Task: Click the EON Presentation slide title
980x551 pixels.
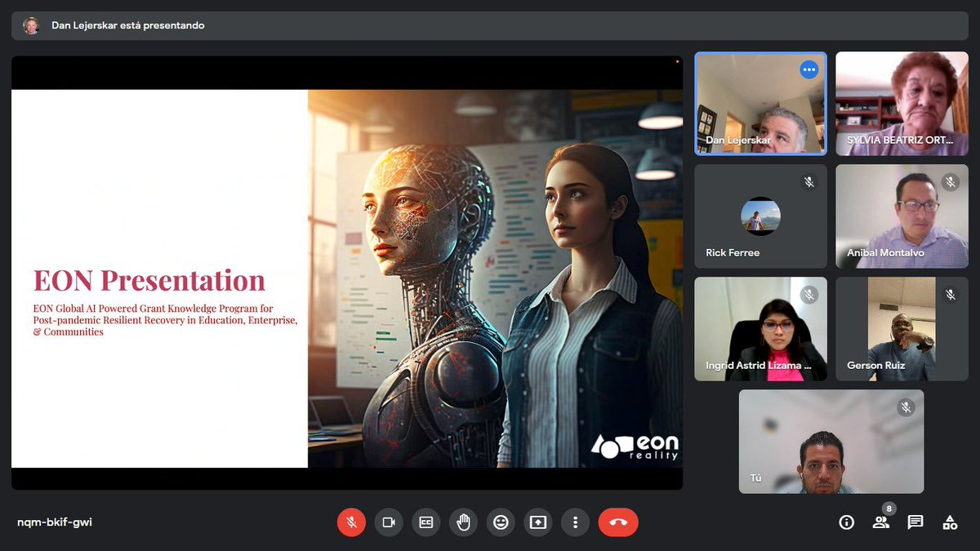Action: (x=149, y=280)
